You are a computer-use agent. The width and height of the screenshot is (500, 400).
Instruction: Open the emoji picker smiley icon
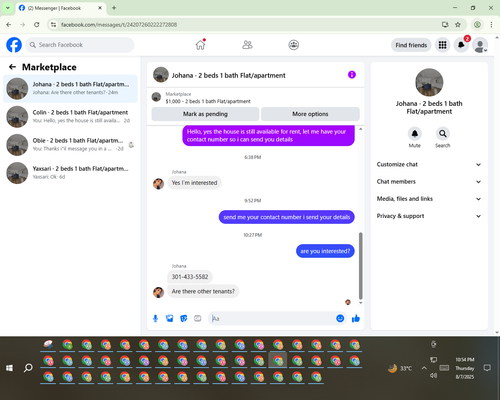[x=340, y=318]
